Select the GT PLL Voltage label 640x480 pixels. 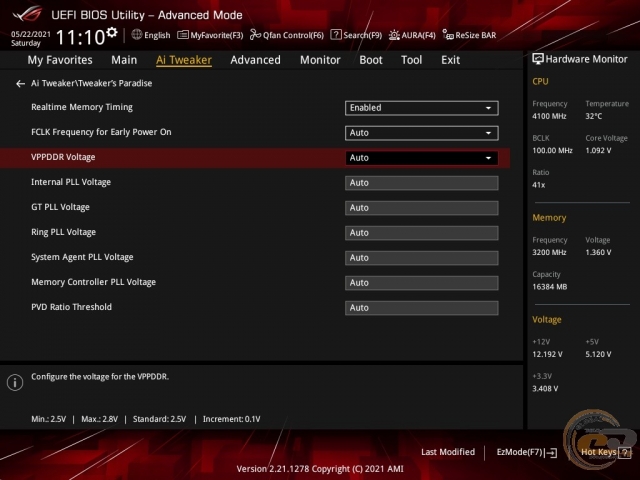coord(60,207)
